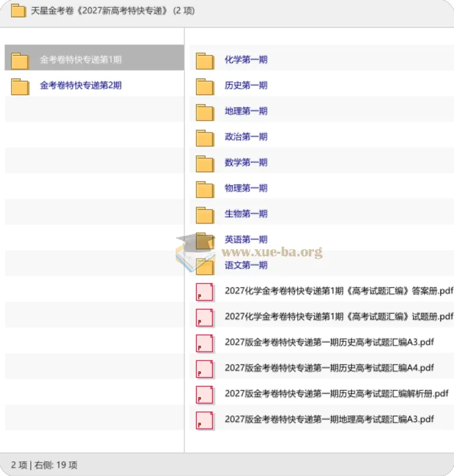The image size is (454, 476).
Task: Open the 语文第一期 folder
Action: click(x=246, y=265)
